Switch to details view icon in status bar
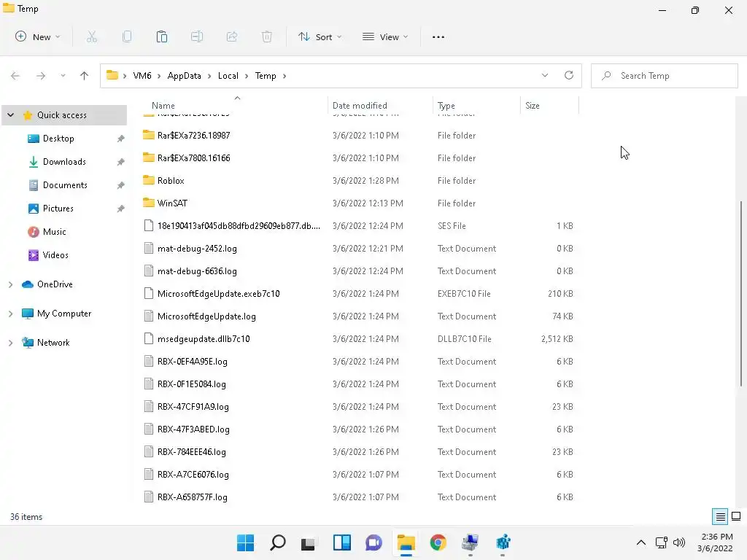Image resolution: width=747 pixels, height=560 pixels. coord(720,517)
